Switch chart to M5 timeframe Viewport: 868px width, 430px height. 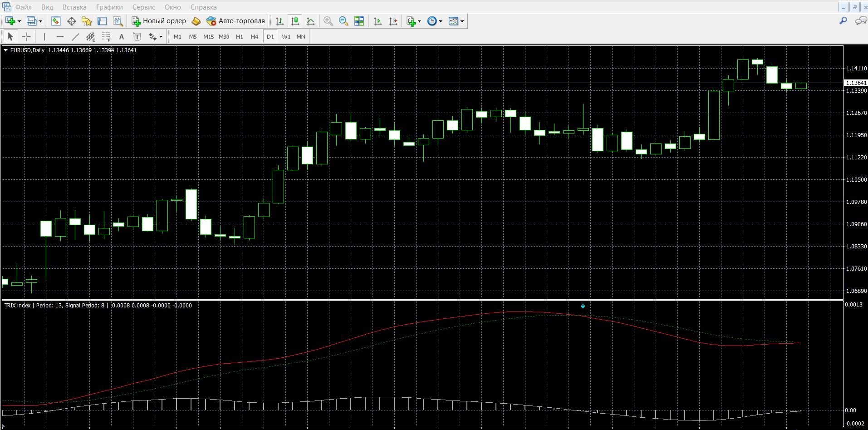[x=193, y=36]
